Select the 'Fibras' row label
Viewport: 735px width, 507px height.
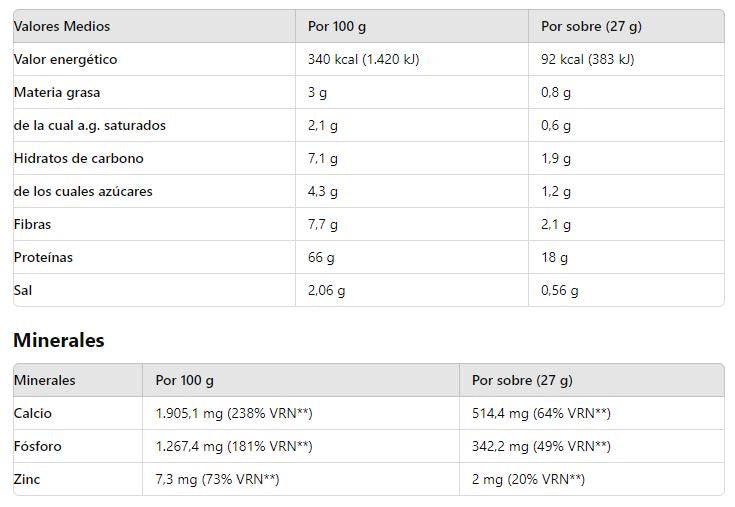(32, 224)
